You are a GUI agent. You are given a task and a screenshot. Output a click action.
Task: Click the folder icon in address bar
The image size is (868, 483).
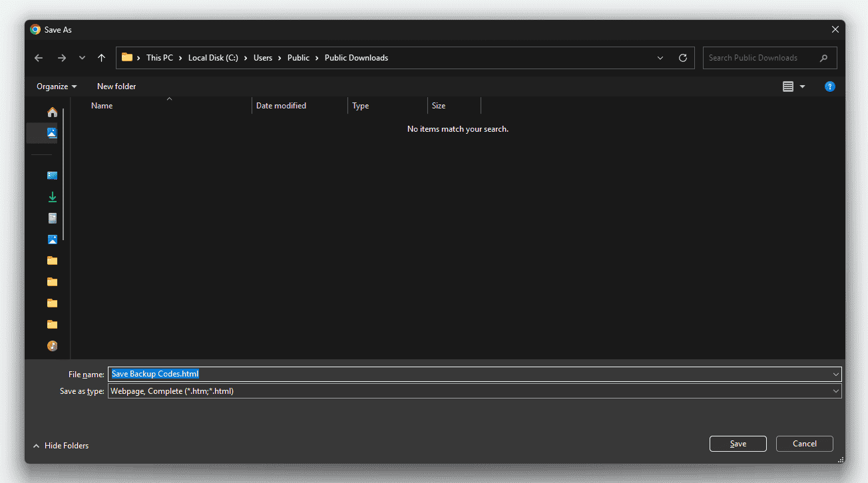click(127, 57)
